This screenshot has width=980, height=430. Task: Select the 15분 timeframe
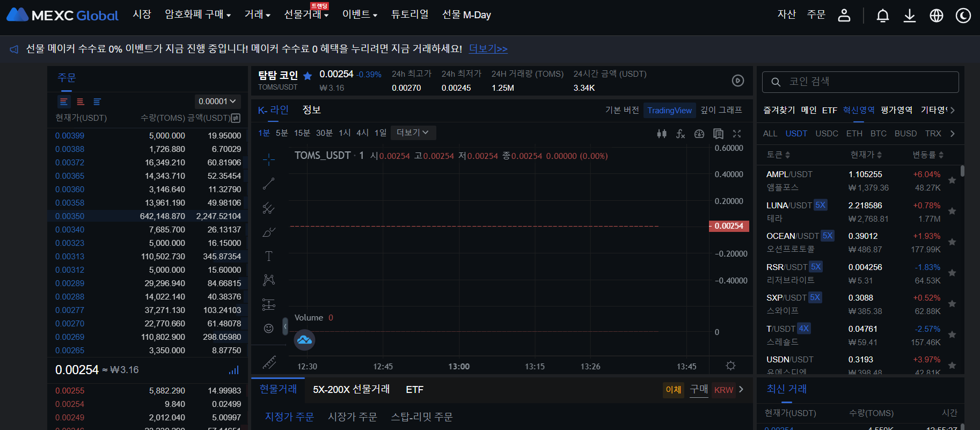tap(302, 133)
